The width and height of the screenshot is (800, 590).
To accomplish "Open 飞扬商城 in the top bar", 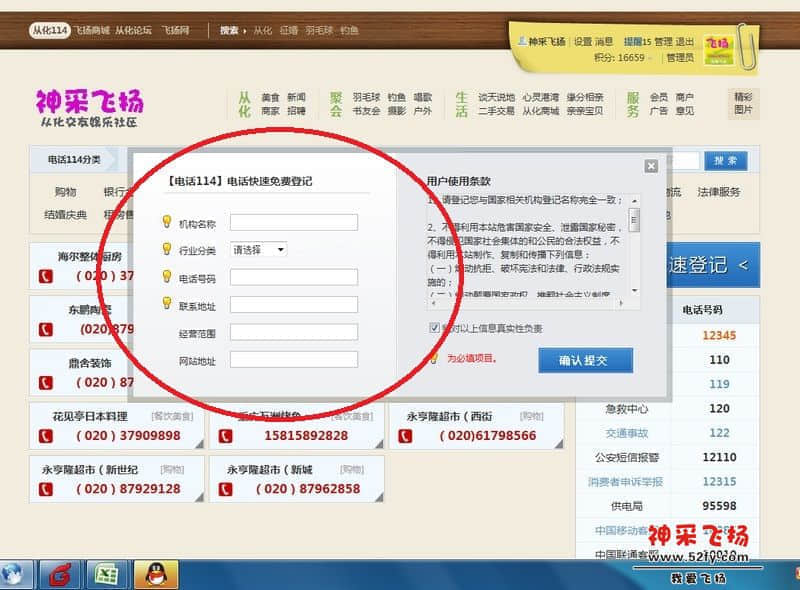I will pyautogui.click(x=91, y=30).
